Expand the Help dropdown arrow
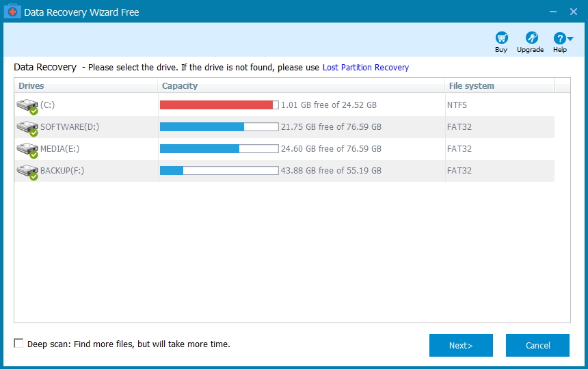The image size is (588, 369). 570,38
